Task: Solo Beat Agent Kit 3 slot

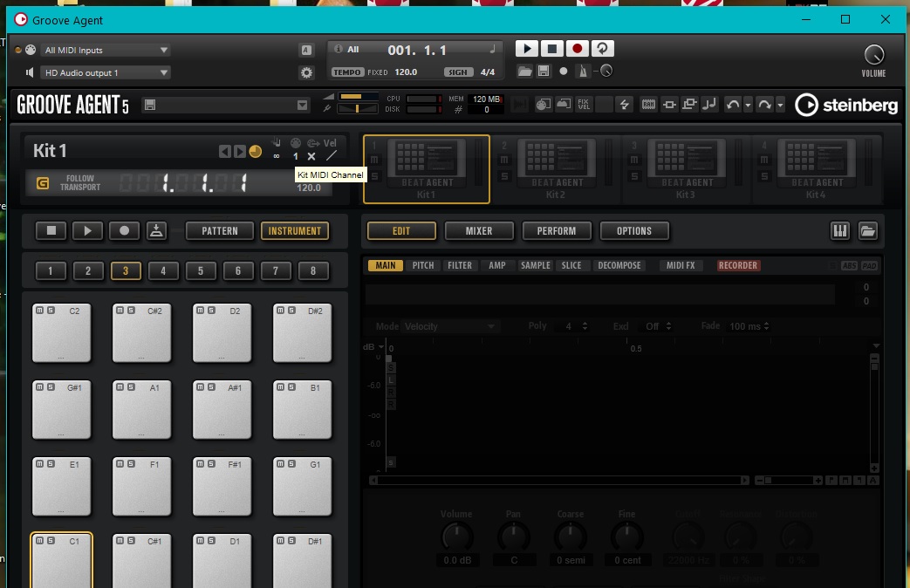Action: (x=634, y=176)
